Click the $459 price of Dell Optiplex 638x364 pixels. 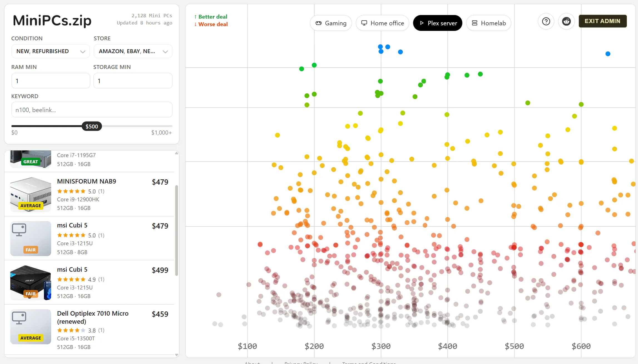pos(160,314)
